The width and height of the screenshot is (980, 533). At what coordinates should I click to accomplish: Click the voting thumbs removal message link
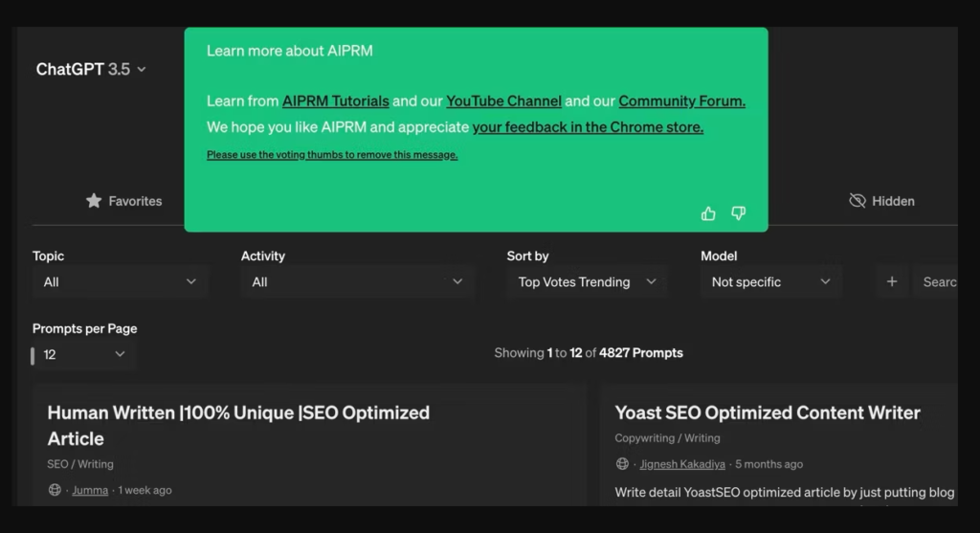(332, 154)
